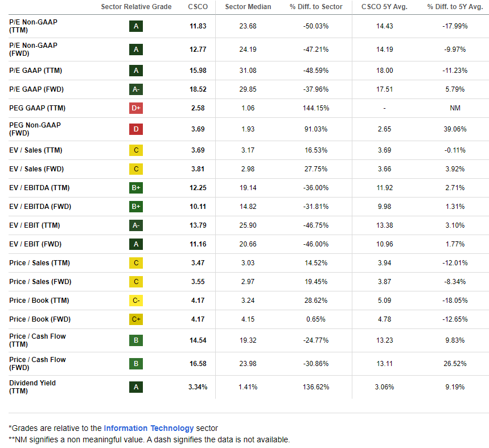This screenshot has width=489, height=448.
Task: Select the Price / Book (FWD) row label
Action: 40,319
